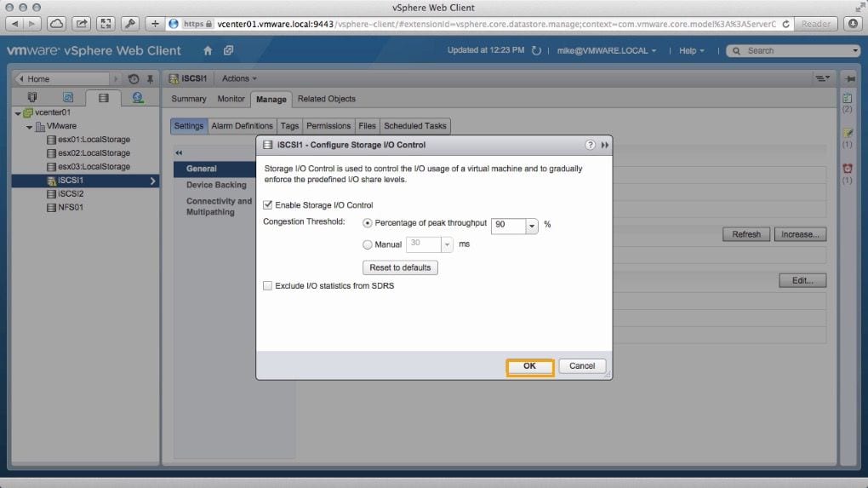Collapse the vcenter01 tree node
Viewport: 868px width, 488px height.
point(18,113)
